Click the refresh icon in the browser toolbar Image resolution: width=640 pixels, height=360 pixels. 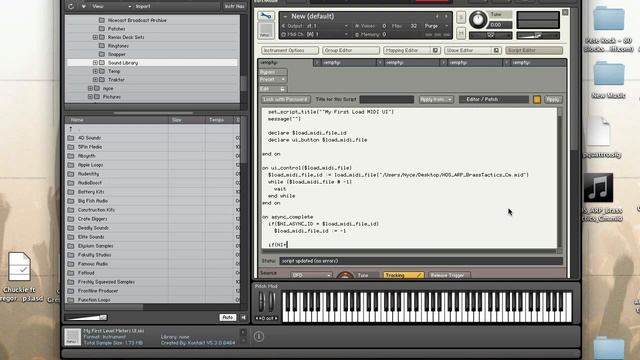point(71,7)
